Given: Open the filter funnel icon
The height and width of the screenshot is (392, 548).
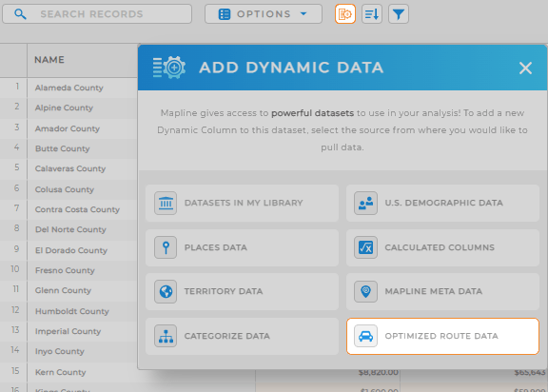Looking at the screenshot, I should click(x=399, y=14).
